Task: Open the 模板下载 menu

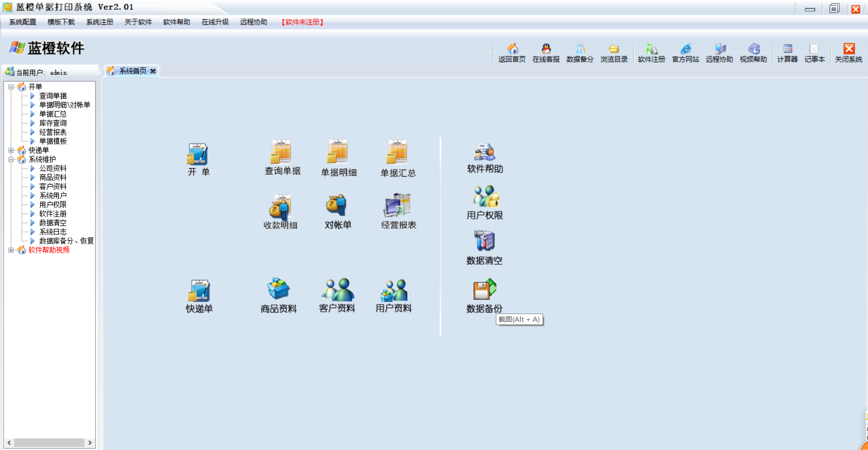Action: click(61, 22)
